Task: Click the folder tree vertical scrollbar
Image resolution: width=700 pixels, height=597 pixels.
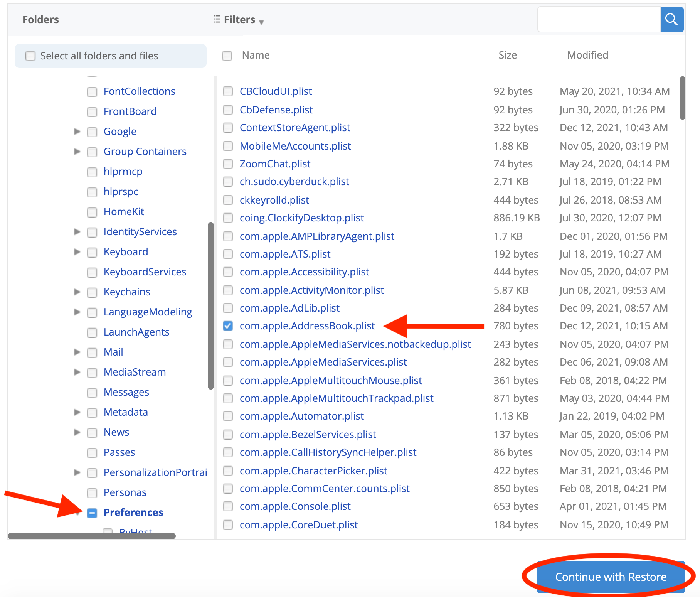Action: [211, 305]
